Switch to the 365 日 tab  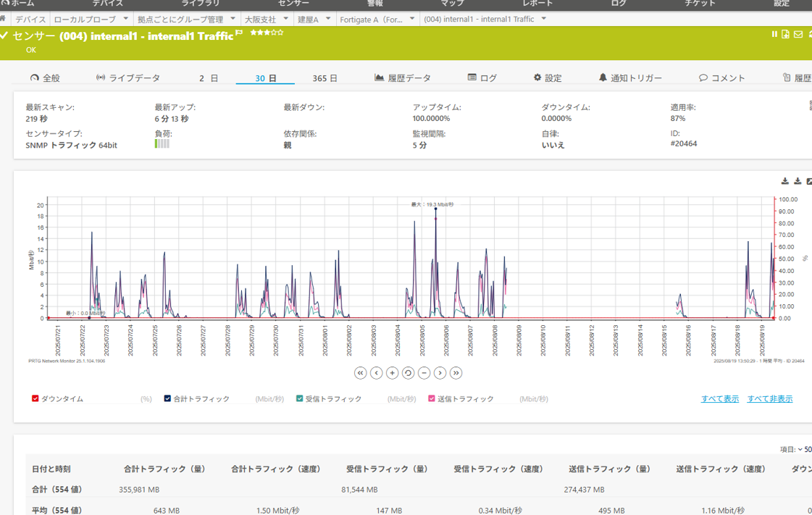tap(325, 78)
